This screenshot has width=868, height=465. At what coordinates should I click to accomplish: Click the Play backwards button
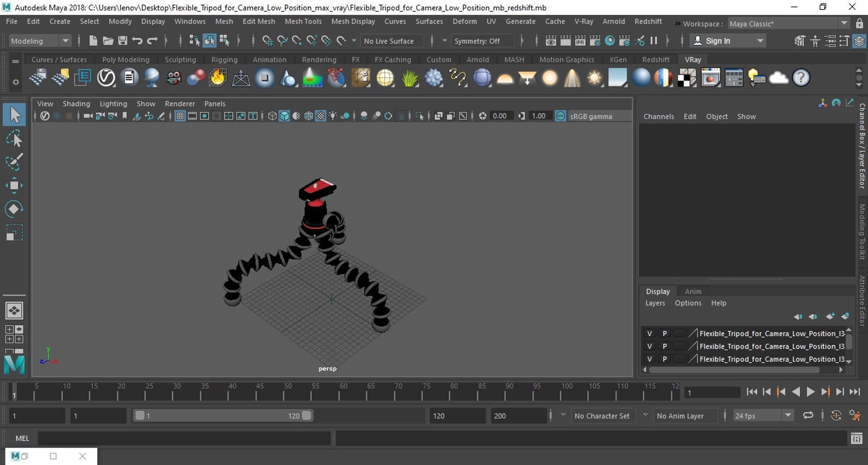[796, 392]
